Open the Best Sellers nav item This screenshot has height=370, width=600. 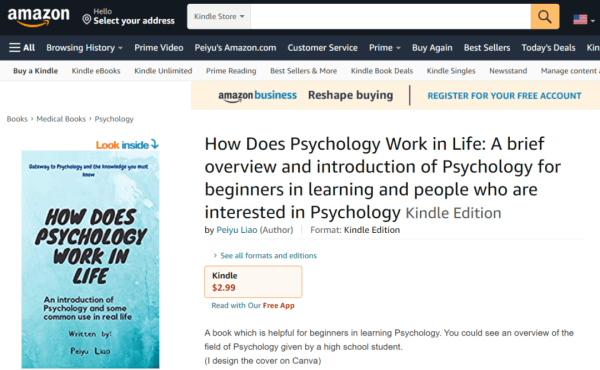(487, 48)
